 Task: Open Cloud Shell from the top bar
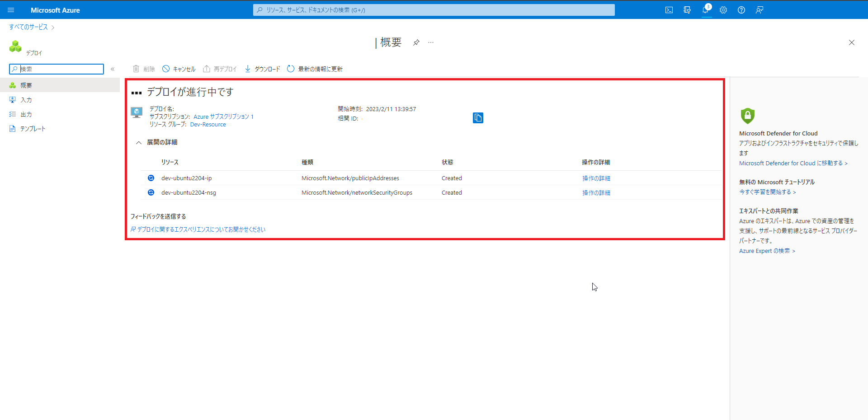coord(669,10)
